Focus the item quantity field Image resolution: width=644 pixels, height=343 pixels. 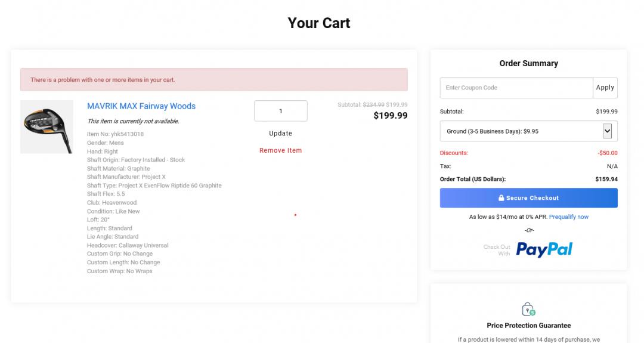280,111
